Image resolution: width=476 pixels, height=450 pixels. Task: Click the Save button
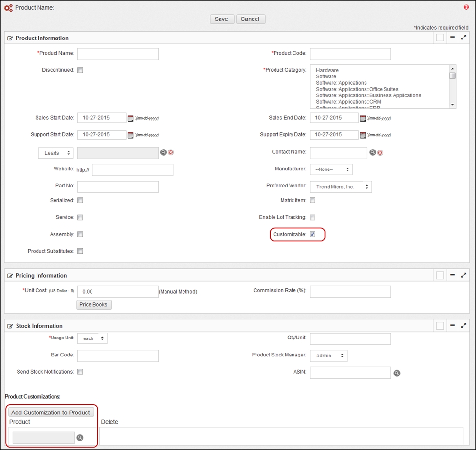[x=221, y=19]
